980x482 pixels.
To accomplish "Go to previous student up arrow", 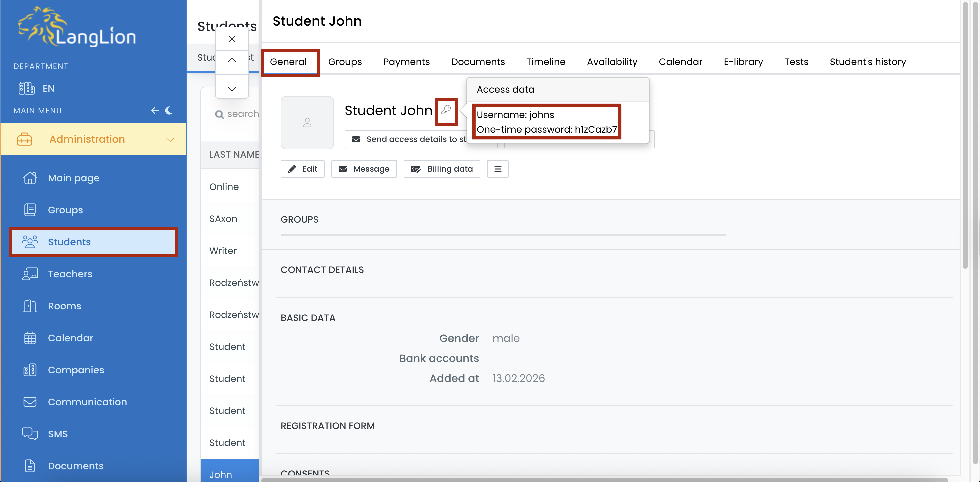I will coord(232,62).
